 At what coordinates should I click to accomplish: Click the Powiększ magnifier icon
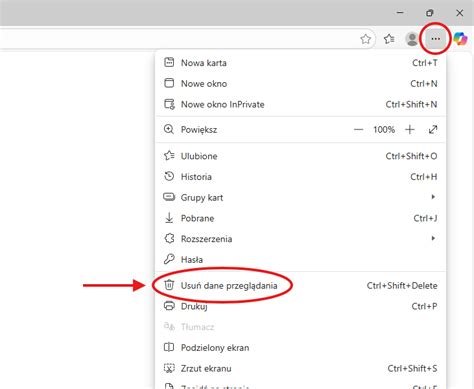coord(169,129)
